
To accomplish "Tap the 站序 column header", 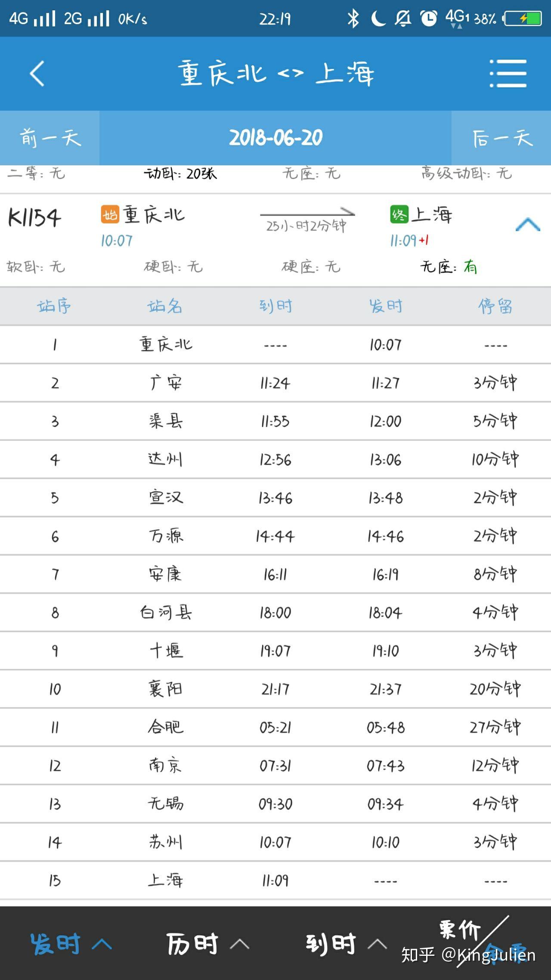I will 54,306.
